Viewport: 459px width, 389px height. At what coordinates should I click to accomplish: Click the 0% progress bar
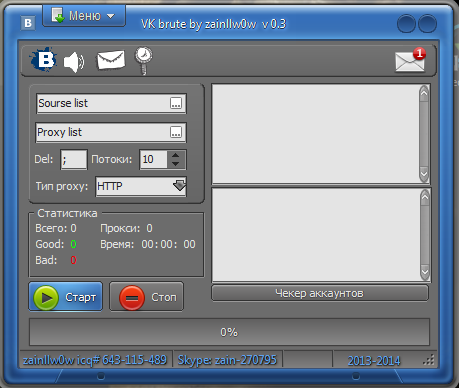(x=229, y=332)
